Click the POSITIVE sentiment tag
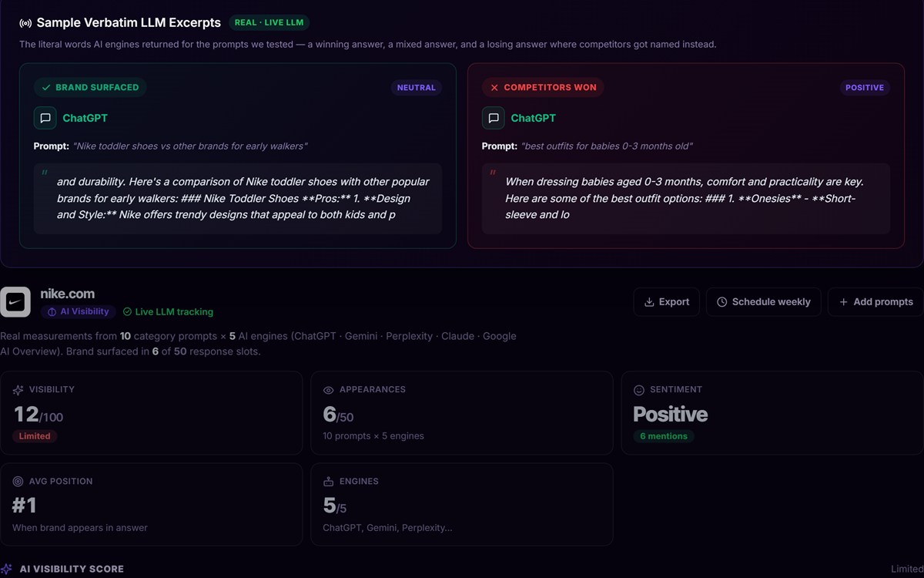Screen dimensions: 924x578 [x=865, y=88]
